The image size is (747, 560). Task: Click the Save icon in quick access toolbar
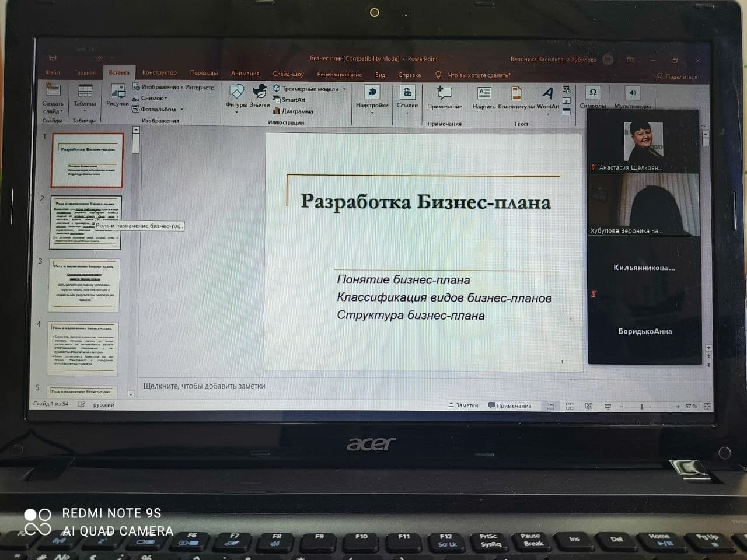[x=53, y=58]
